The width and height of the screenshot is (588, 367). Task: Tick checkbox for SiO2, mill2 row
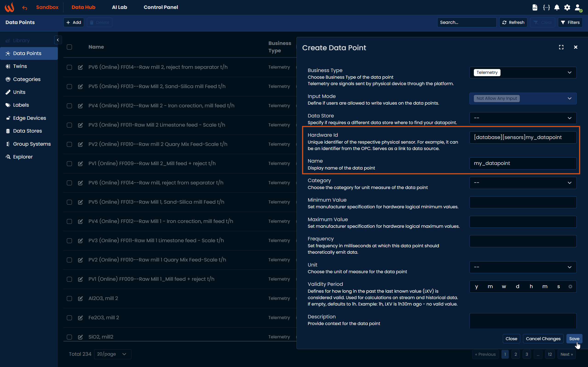70,337
